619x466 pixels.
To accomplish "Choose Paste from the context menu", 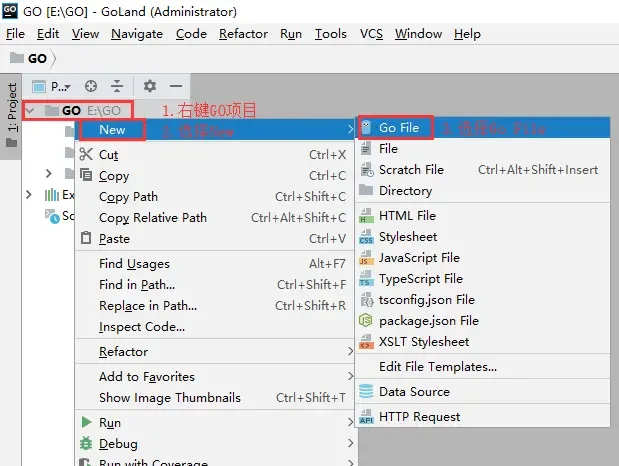I will (213, 239).
